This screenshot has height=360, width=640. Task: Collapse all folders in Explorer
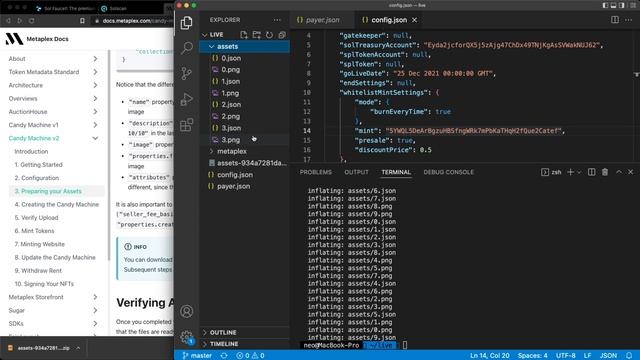(282, 35)
